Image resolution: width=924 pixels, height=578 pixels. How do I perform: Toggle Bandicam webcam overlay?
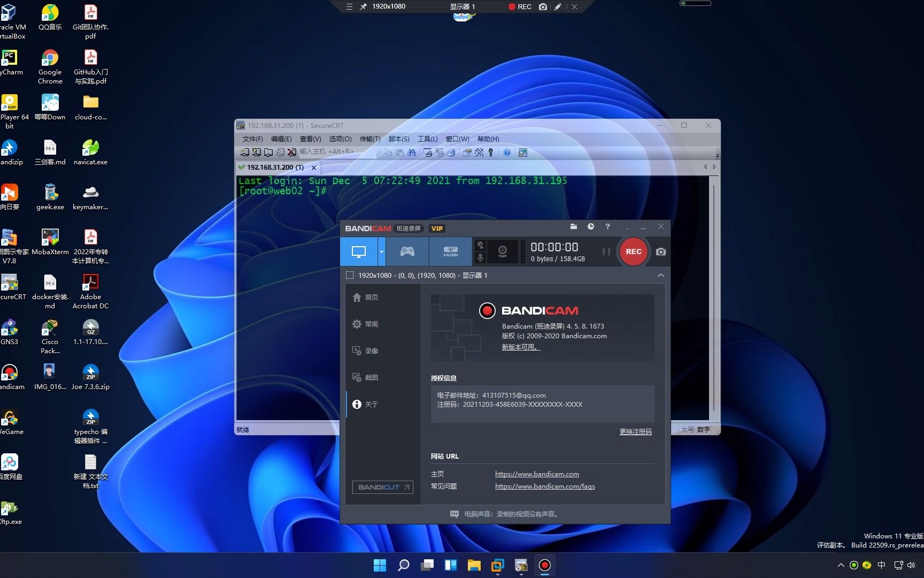503,252
